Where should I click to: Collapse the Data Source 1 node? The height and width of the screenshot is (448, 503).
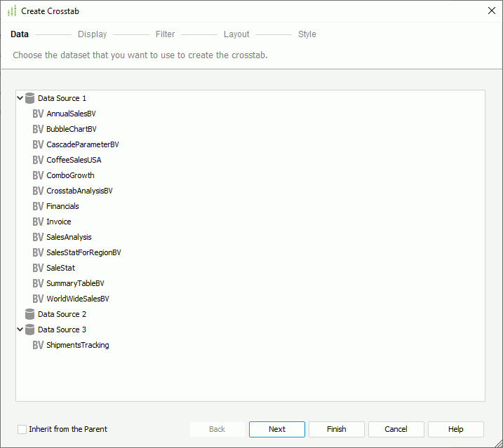coord(20,98)
